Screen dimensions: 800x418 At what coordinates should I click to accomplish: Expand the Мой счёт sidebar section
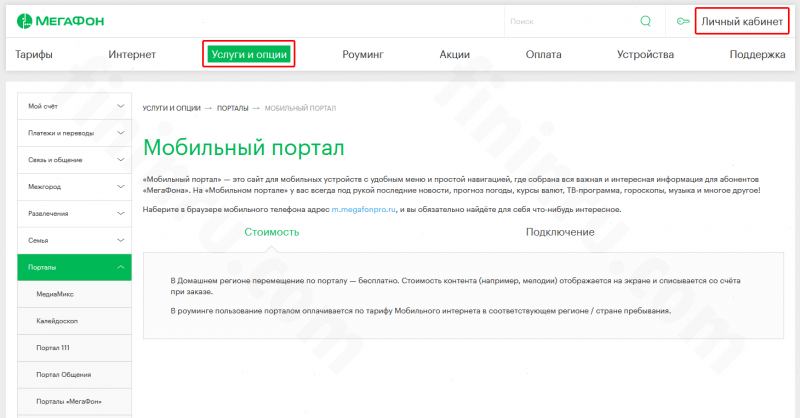point(74,106)
